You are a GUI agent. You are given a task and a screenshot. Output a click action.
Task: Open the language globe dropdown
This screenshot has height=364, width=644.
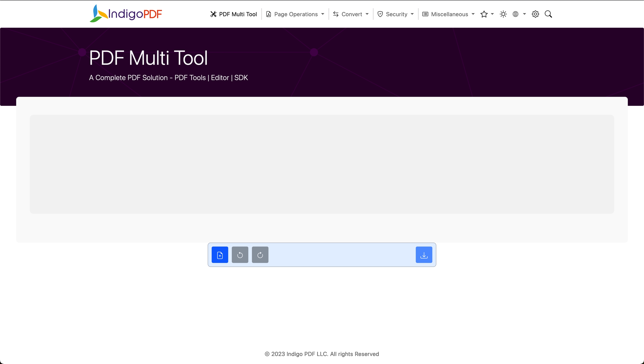coord(519,14)
